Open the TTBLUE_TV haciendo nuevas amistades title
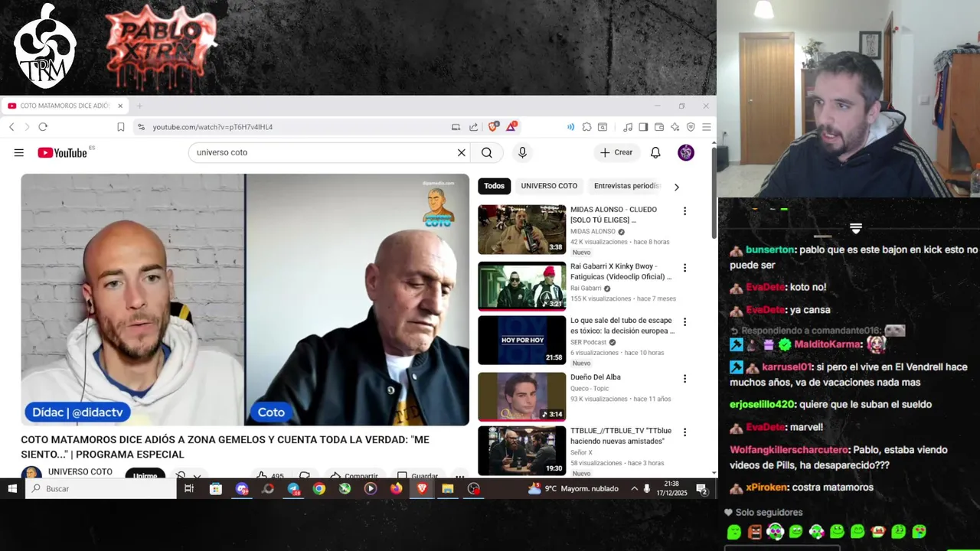 coord(621,436)
